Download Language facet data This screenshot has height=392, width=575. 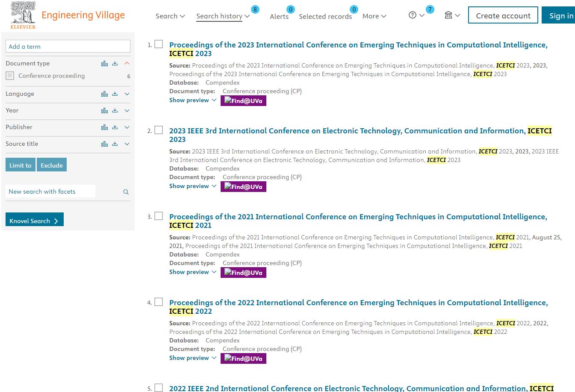(115, 94)
